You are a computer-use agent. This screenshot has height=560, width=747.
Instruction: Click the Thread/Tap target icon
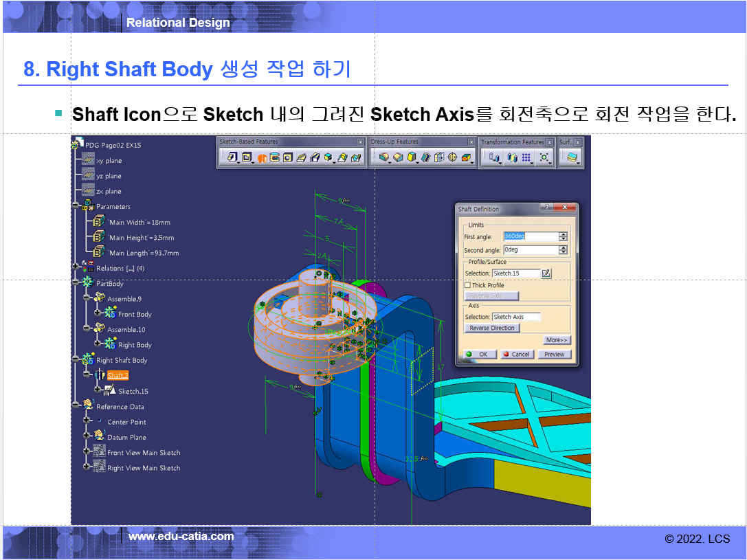point(452,157)
